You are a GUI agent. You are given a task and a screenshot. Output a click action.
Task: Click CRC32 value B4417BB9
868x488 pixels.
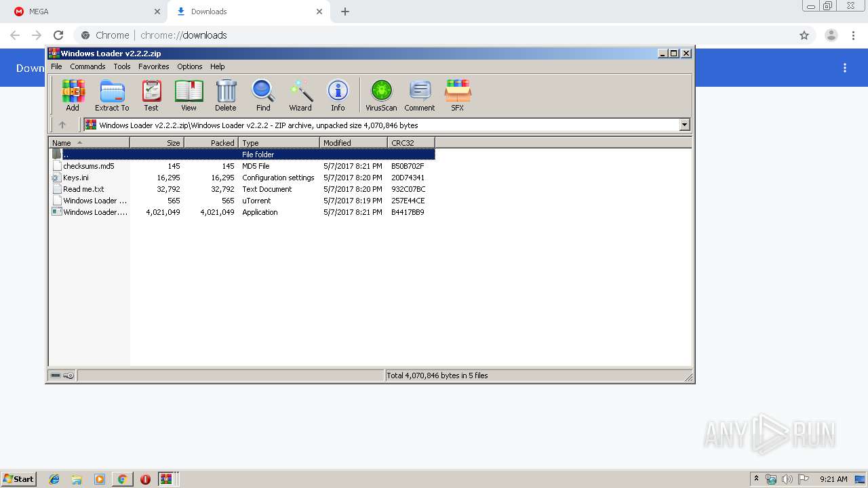click(408, 212)
